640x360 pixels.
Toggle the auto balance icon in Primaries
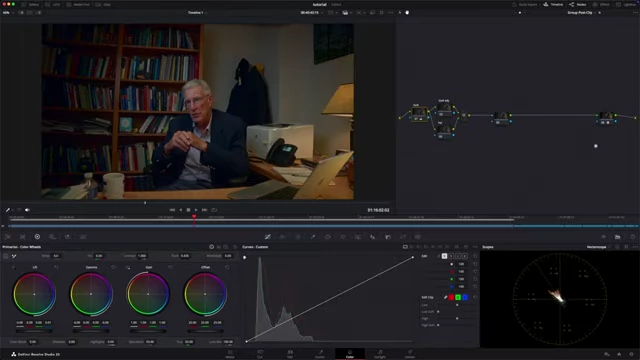(6, 256)
